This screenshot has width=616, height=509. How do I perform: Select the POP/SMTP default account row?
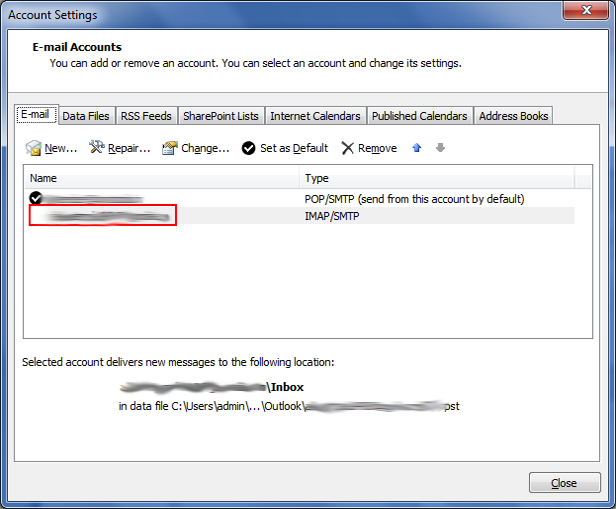coord(300,199)
